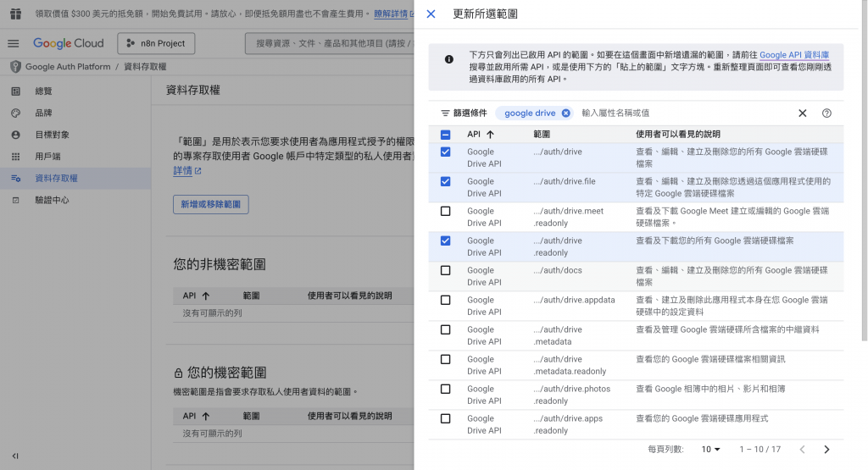Click the 瞭解詳情 link in the banner
Screen dimensions: 868x470
click(x=390, y=14)
